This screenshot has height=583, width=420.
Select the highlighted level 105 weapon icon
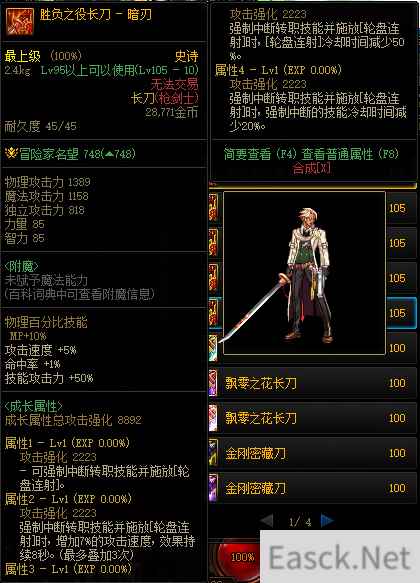(x=215, y=313)
